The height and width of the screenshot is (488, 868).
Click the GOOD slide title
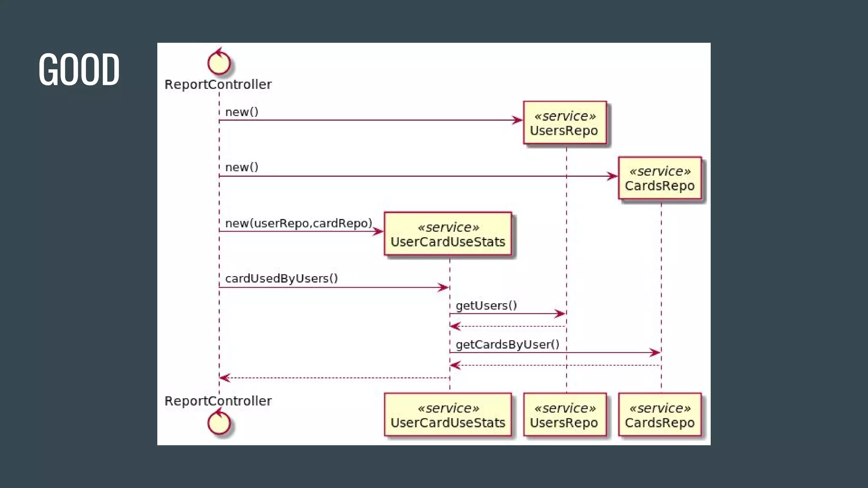click(79, 69)
